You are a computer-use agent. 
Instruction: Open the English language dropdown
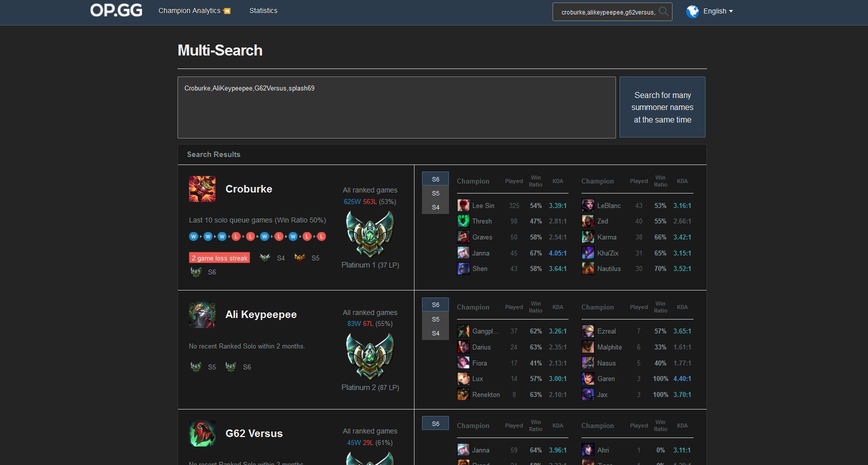click(x=718, y=11)
